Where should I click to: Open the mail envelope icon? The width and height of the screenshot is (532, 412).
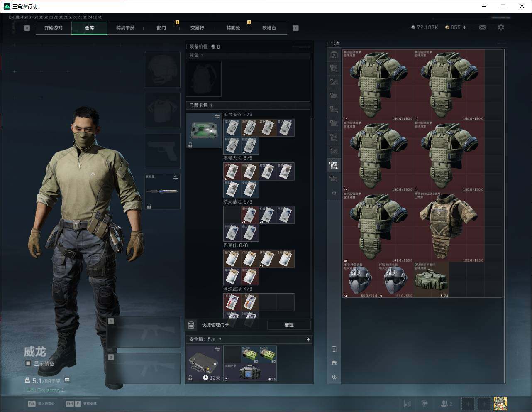[x=483, y=27]
